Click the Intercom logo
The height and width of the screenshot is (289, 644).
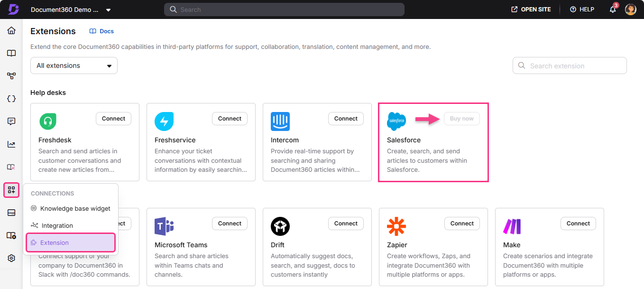[280, 121]
